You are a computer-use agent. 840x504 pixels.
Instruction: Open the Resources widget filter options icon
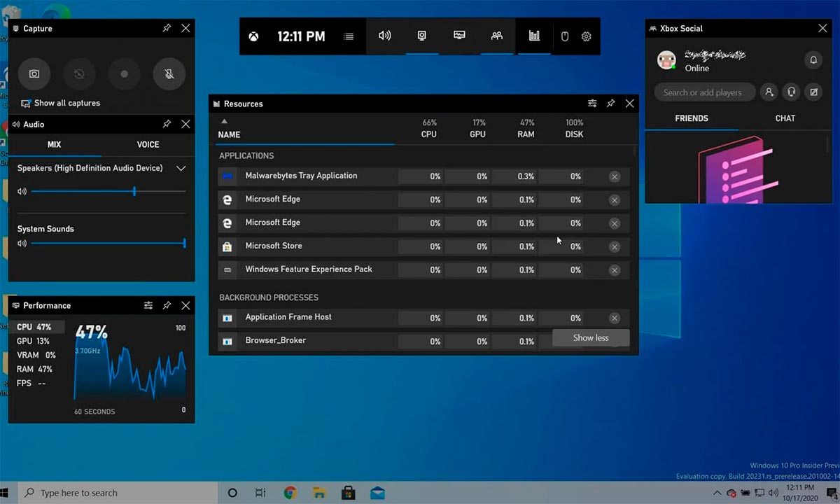[x=592, y=103]
